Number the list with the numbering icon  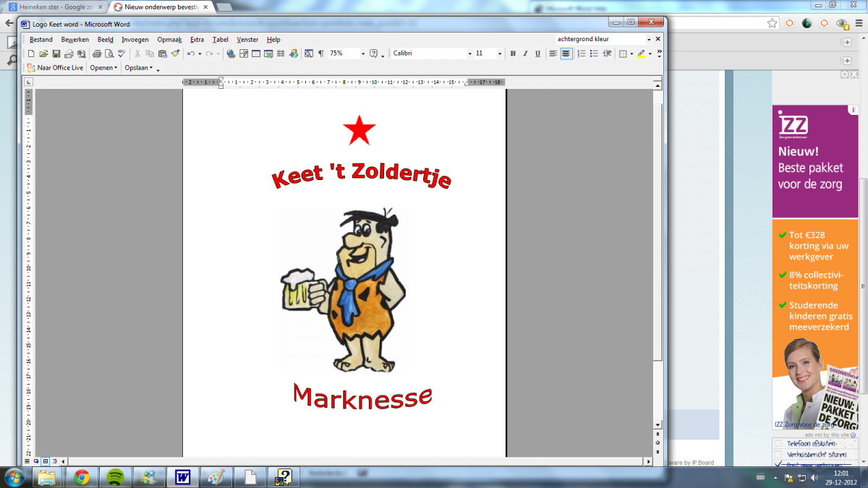582,53
